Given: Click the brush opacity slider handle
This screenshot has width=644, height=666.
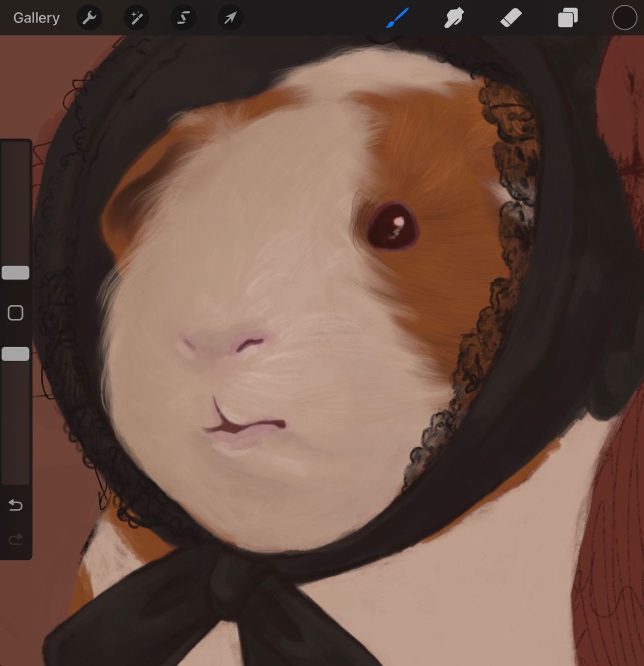Looking at the screenshot, I should pos(16,354).
